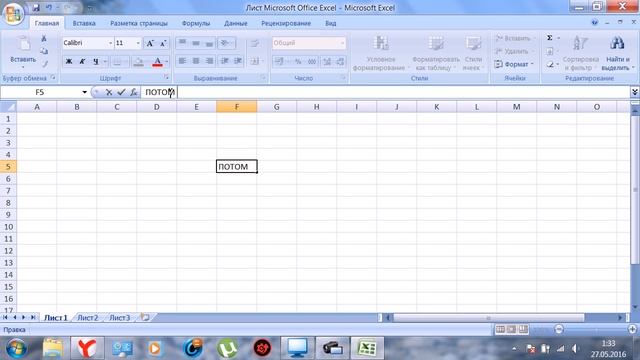The height and width of the screenshot is (360, 640).
Task: Apply fill color bucket
Action: (138, 62)
